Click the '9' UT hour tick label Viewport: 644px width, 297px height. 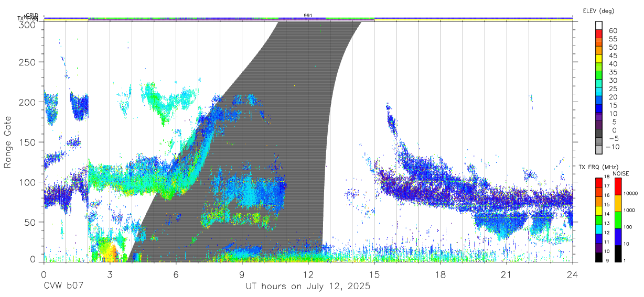[242, 274]
